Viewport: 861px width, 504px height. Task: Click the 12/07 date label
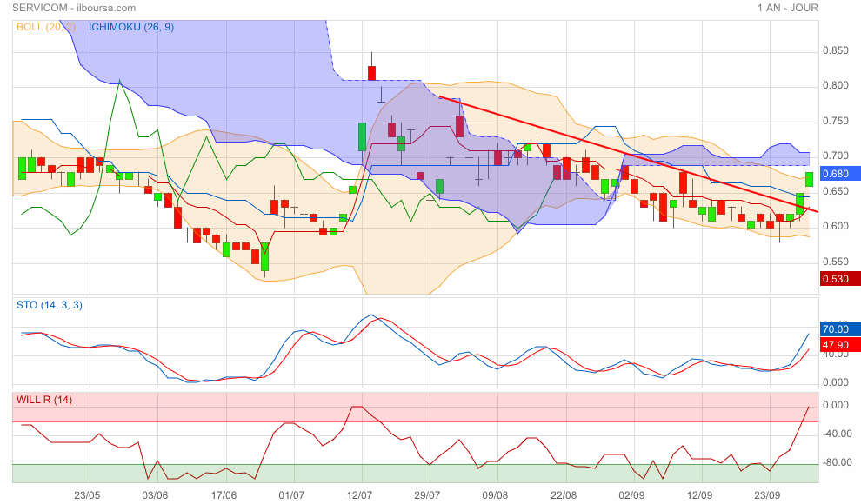point(359,495)
